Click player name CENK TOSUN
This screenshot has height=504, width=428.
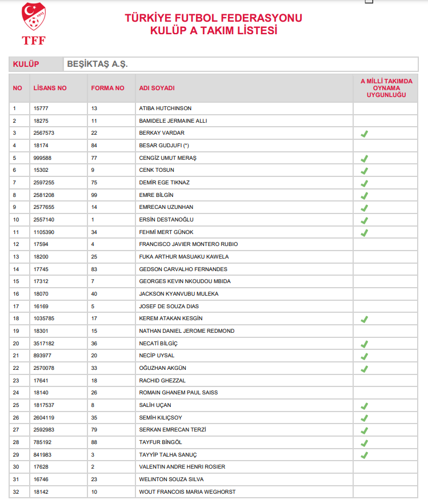coord(157,170)
